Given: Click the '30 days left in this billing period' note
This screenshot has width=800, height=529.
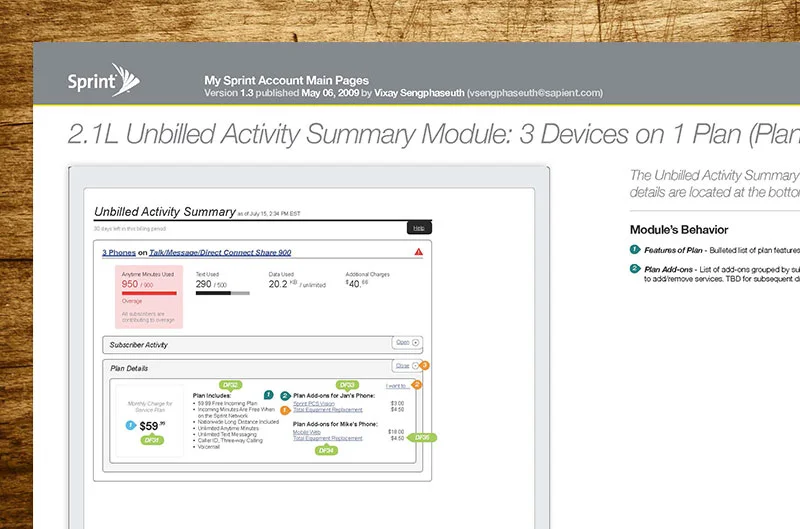Looking at the screenshot, I should (130, 229).
